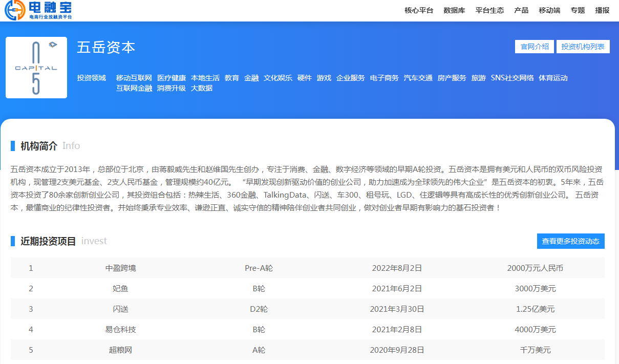Click 闪送 project name in the table
The height and width of the screenshot is (364, 619).
121,309
